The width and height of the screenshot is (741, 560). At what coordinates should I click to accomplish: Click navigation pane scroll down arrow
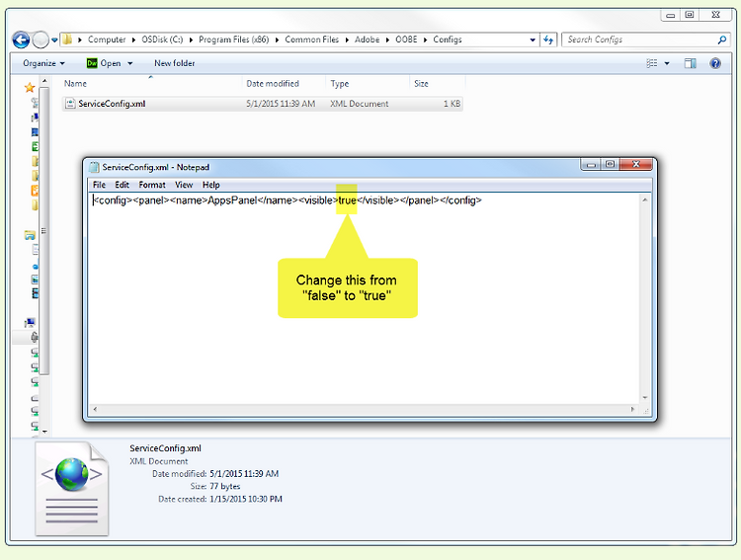(44, 432)
